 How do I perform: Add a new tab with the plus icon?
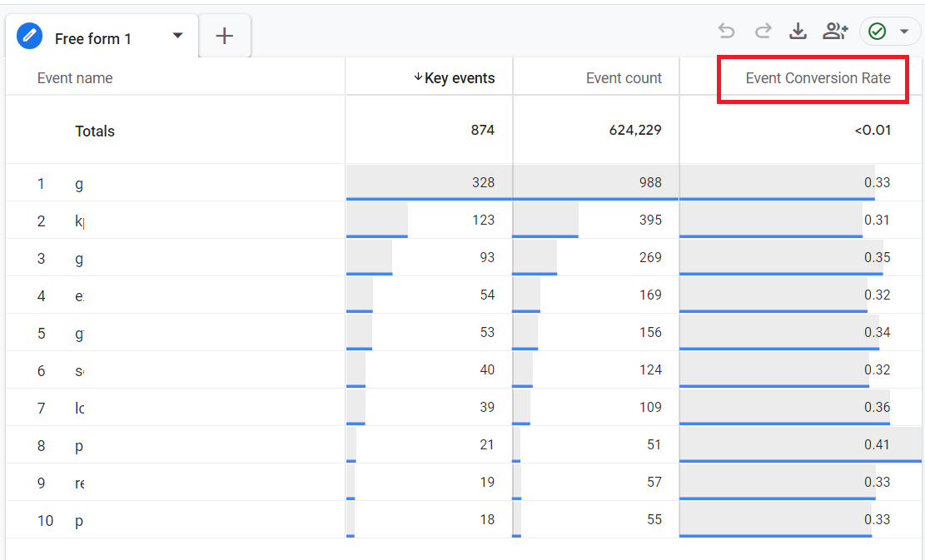224,36
